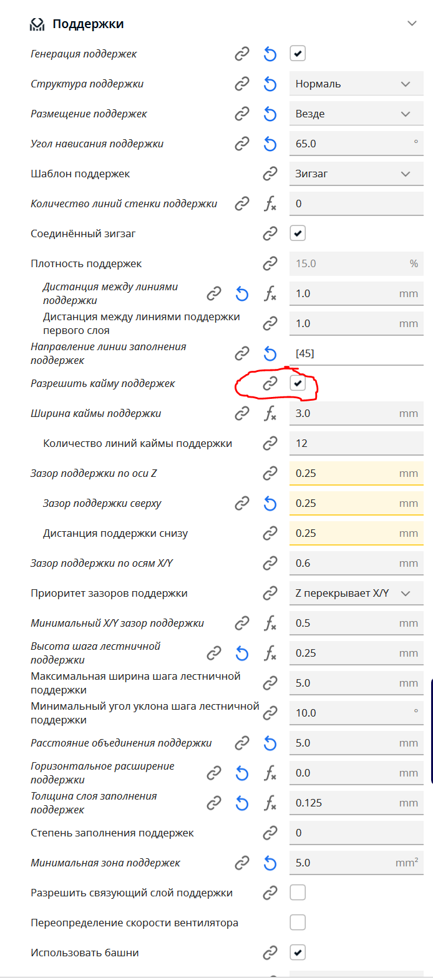
Task: Disable Генерация поддержек checkbox
Action: coord(298,54)
